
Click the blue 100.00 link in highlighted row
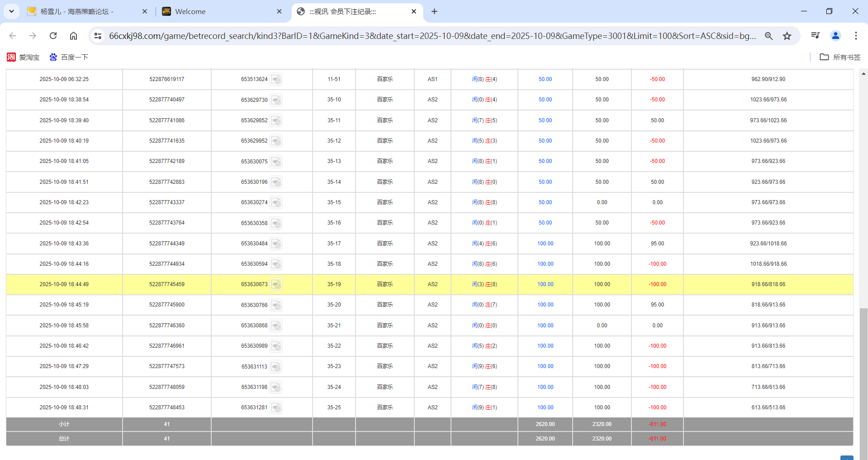[545, 285]
